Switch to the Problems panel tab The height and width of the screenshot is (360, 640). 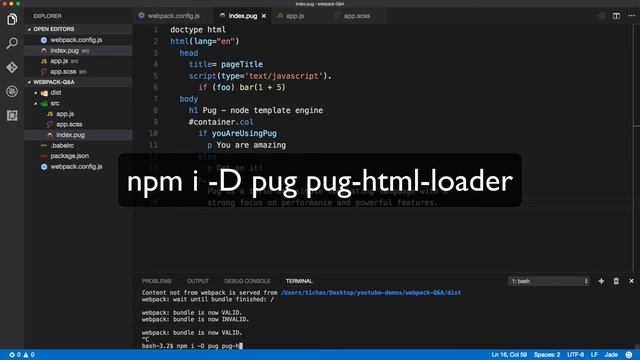pos(156,281)
